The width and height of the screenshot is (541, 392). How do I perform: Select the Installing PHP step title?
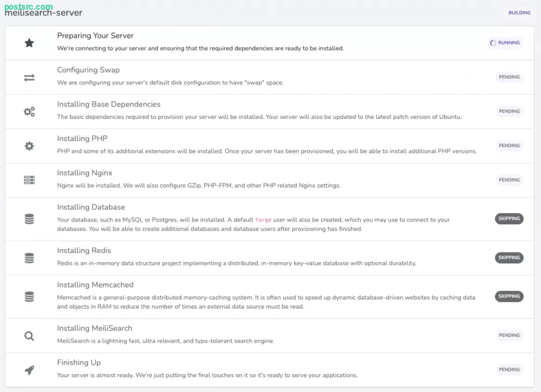click(x=82, y=138)
